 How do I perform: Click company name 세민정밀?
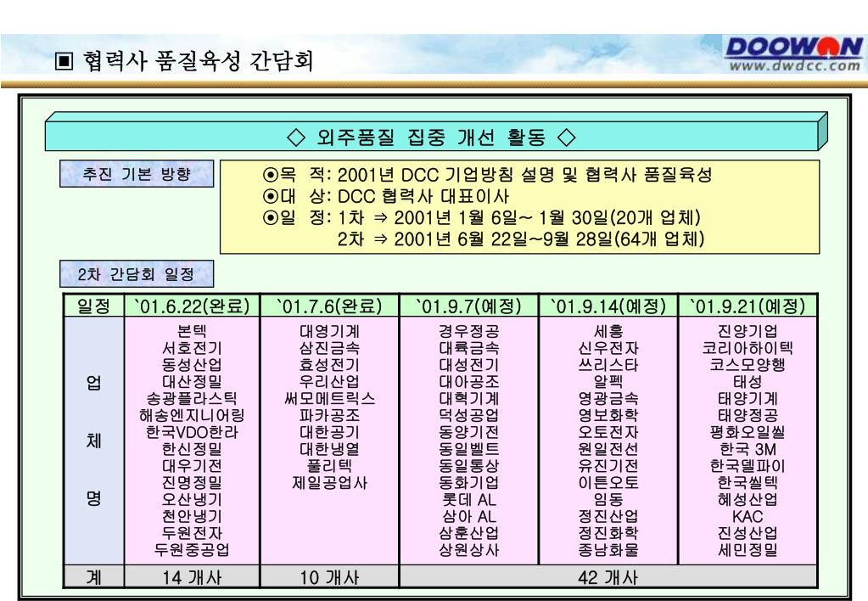tap(748, 549)
